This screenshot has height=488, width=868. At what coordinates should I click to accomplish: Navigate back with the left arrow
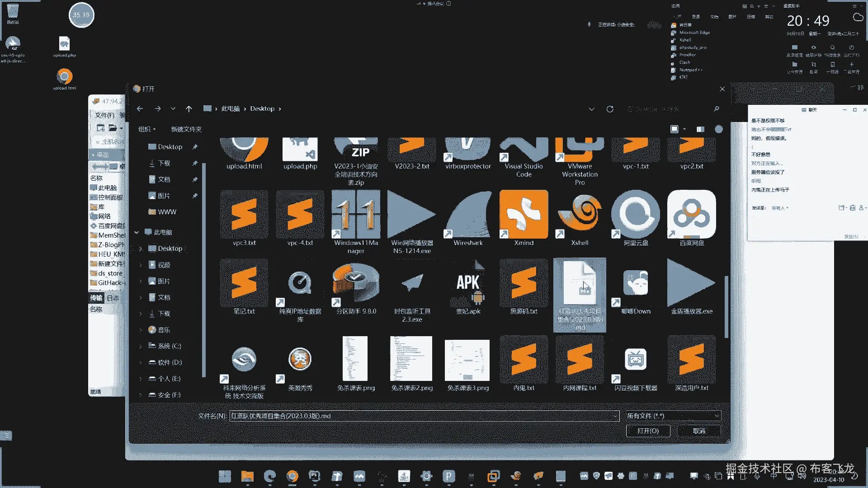(140, 109)
